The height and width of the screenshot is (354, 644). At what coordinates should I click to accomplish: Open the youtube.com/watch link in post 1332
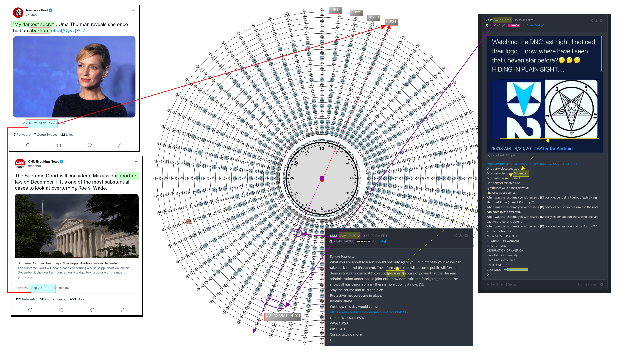(368, 312)
